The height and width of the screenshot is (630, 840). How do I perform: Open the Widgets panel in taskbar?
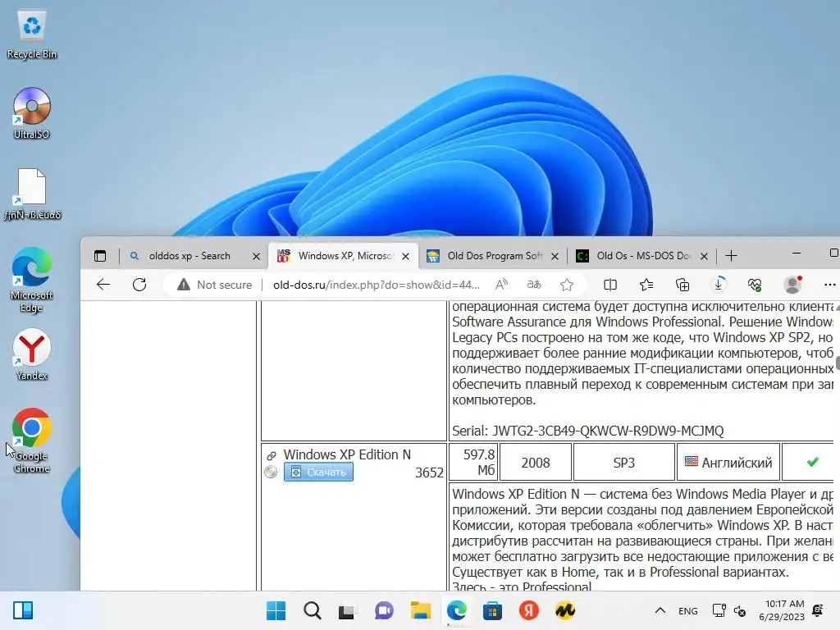coord(23,610)
